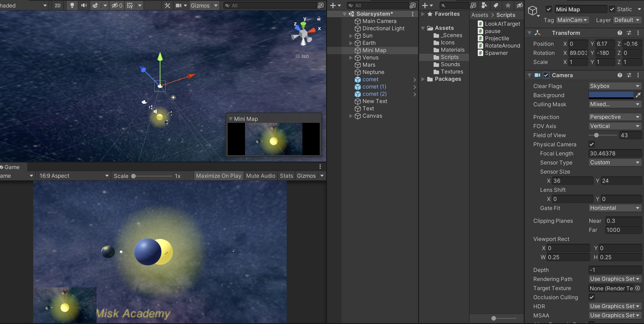Toggle scene lighting bulb icon
Viewport: 644px width, 324px height.
pos(72,5)
